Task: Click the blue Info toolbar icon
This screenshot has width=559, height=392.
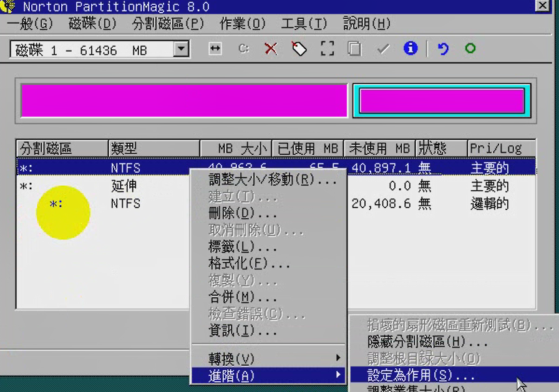Action: tap(411, 48)
